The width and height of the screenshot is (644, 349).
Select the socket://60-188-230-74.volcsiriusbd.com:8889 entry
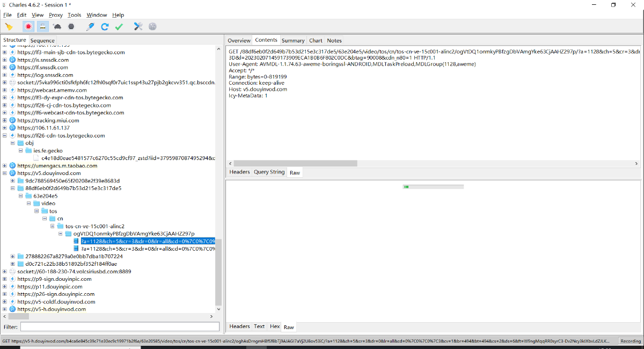point(74,272)
